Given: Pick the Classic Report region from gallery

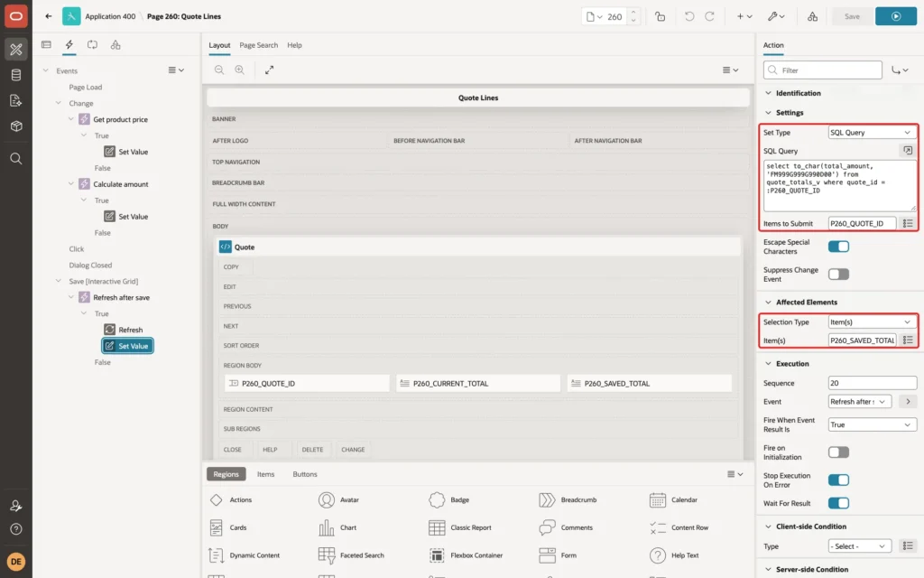Looking at the screenshot, I should pyautogui.click(x=460, y=527).
